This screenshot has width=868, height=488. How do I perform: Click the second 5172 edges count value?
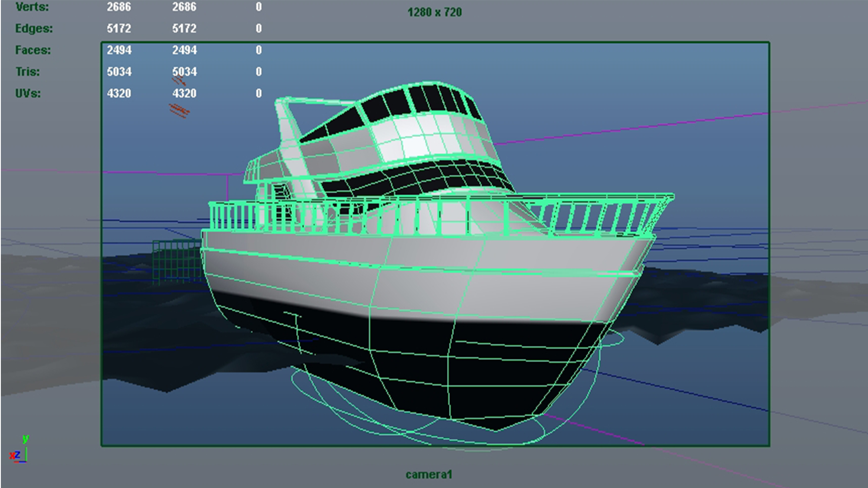[x=184, y=29]
